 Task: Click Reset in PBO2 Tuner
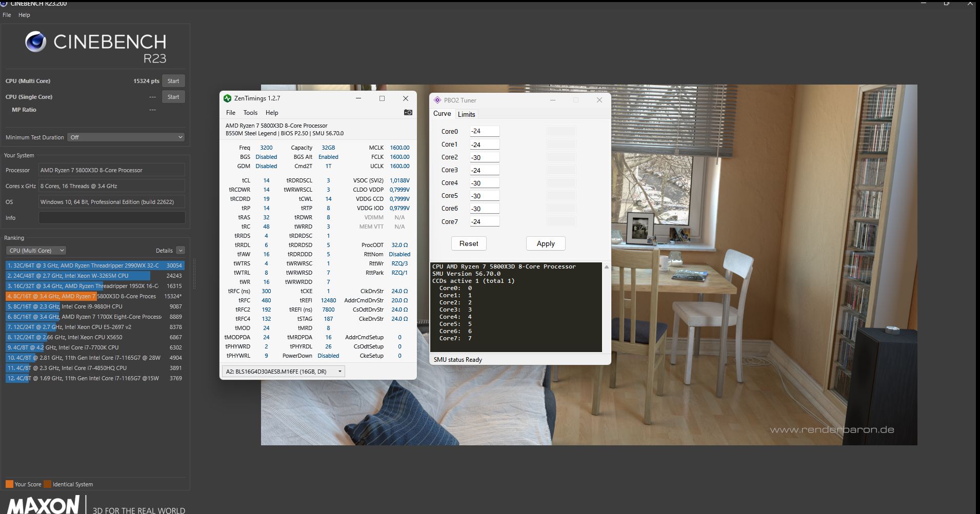(469, 243)
